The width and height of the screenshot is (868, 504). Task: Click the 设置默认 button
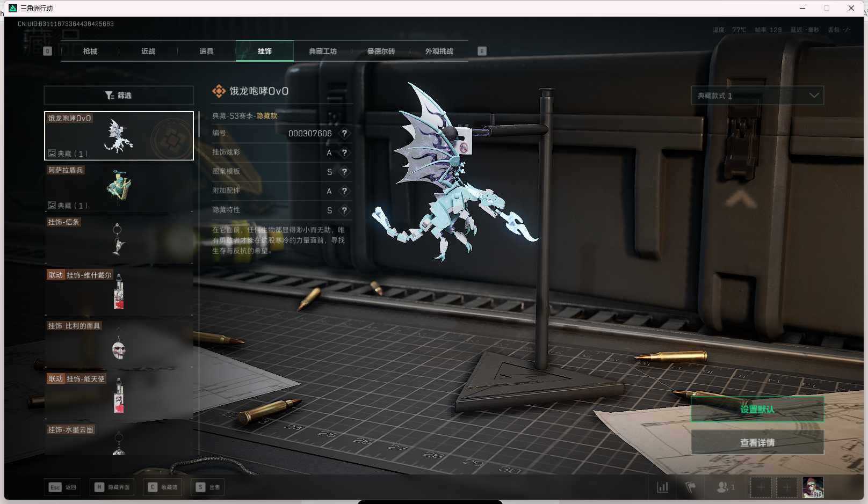tap(757, 410)
